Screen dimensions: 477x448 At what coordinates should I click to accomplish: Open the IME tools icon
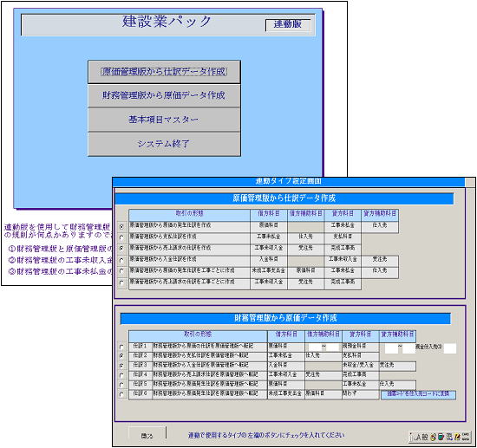tap(449, 437)
